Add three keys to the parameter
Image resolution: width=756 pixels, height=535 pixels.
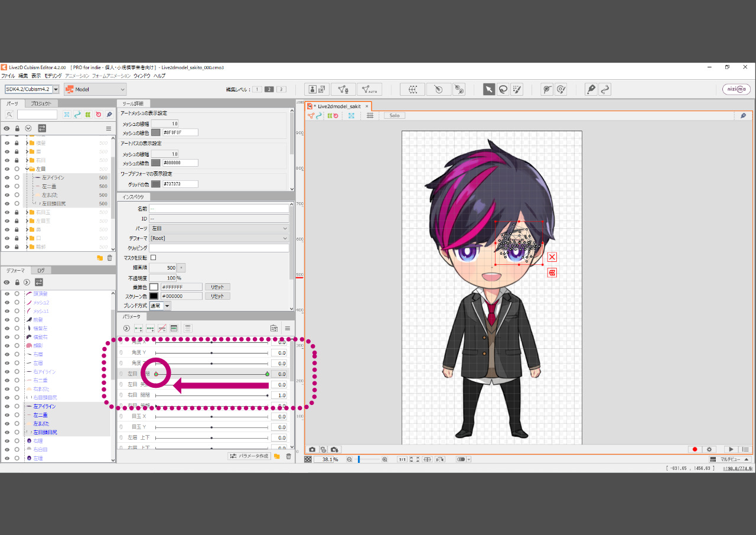pyautogui.click(x=150, y=328)
